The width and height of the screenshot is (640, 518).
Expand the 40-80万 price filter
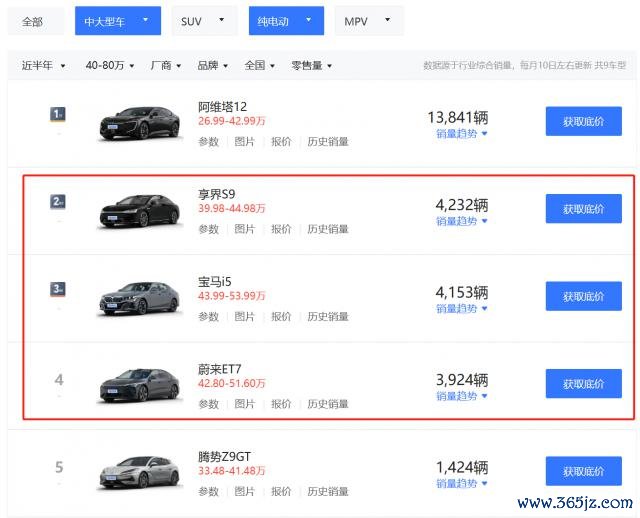pos(110,65)
